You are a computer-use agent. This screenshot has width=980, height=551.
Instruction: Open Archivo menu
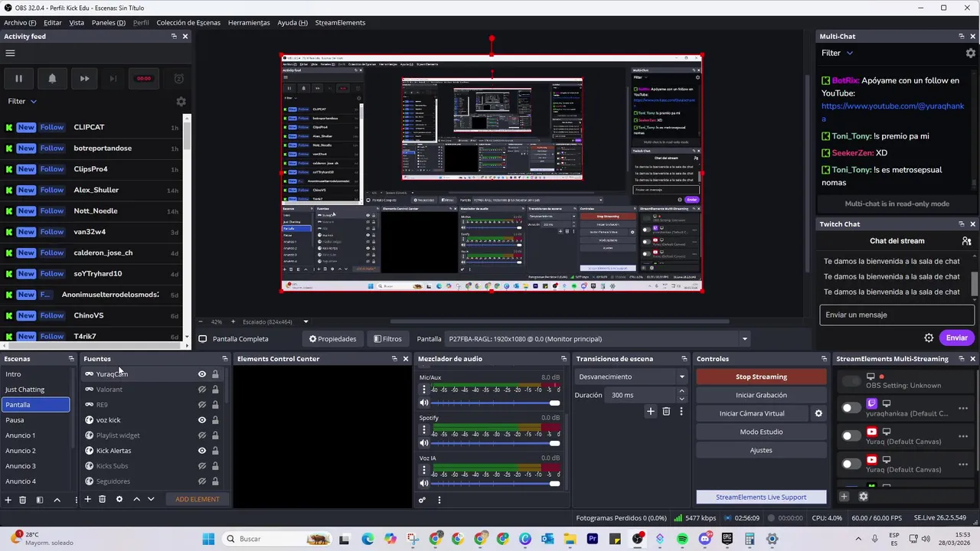point(20,22)
